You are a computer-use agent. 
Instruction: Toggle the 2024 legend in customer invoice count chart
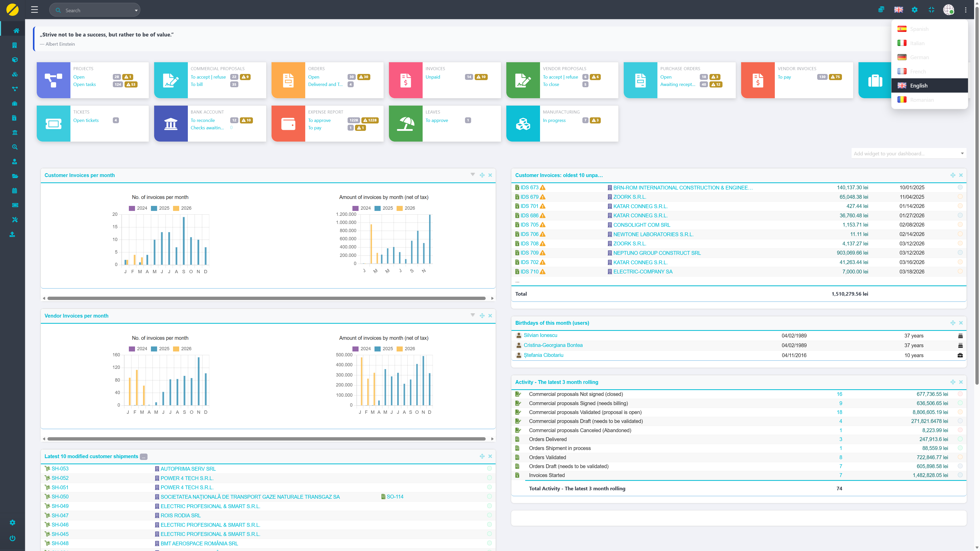[x=138, y=208]
